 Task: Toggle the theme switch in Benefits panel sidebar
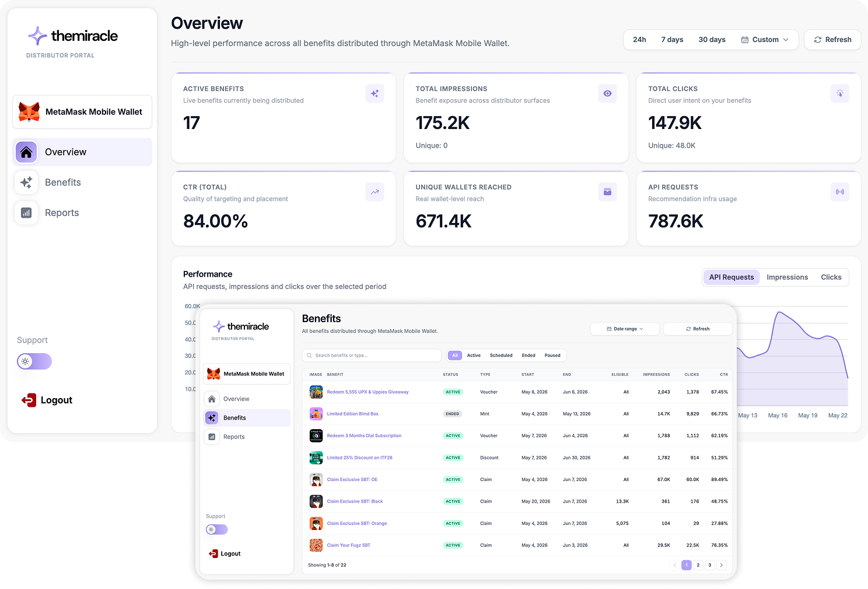pyautogui.click(x=217, y=529)
